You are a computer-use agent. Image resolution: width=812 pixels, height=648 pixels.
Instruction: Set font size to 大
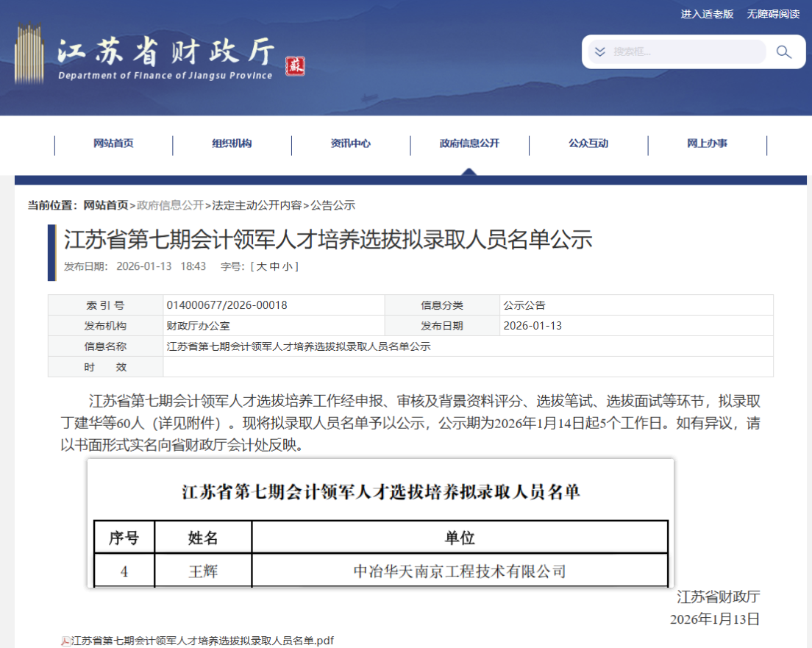(x=261, y=266)
